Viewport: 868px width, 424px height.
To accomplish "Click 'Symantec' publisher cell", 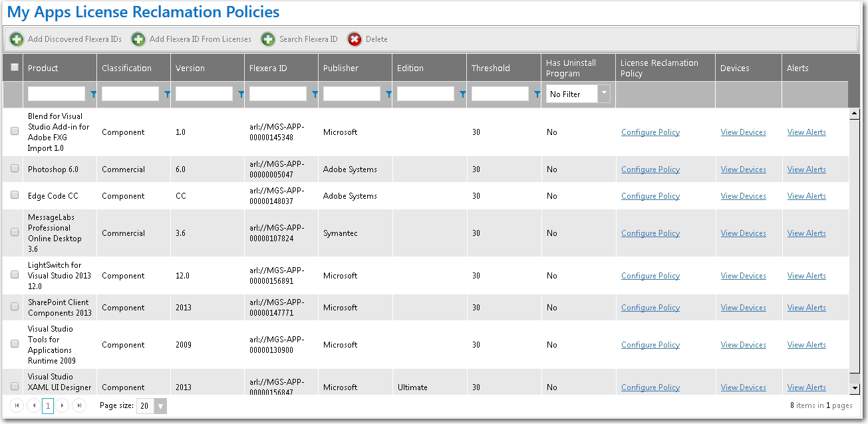I will point(341,233).
